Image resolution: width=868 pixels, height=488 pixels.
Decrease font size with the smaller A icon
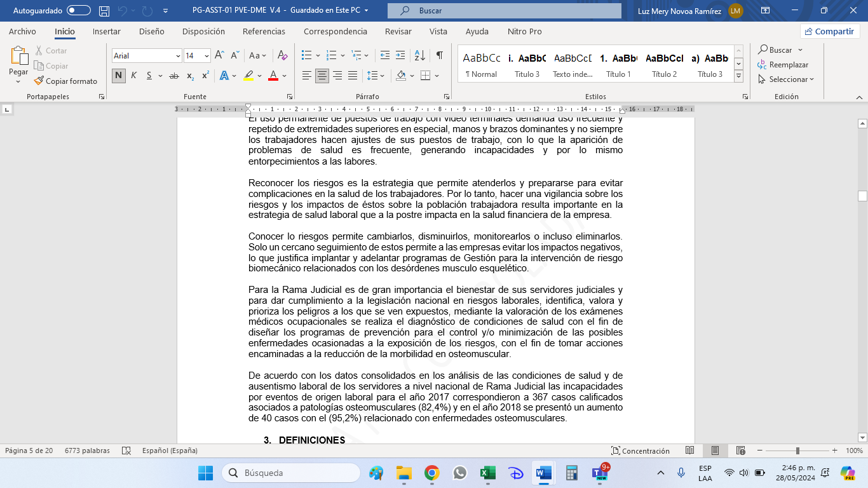pos(234,55)
